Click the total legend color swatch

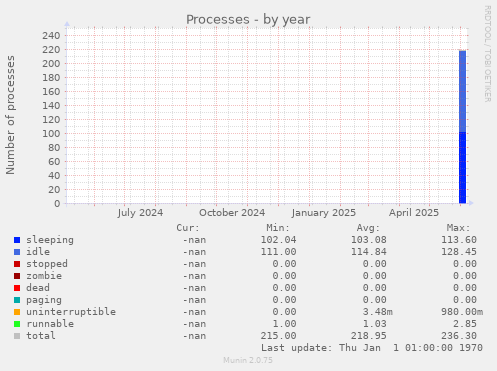(17, 336)
